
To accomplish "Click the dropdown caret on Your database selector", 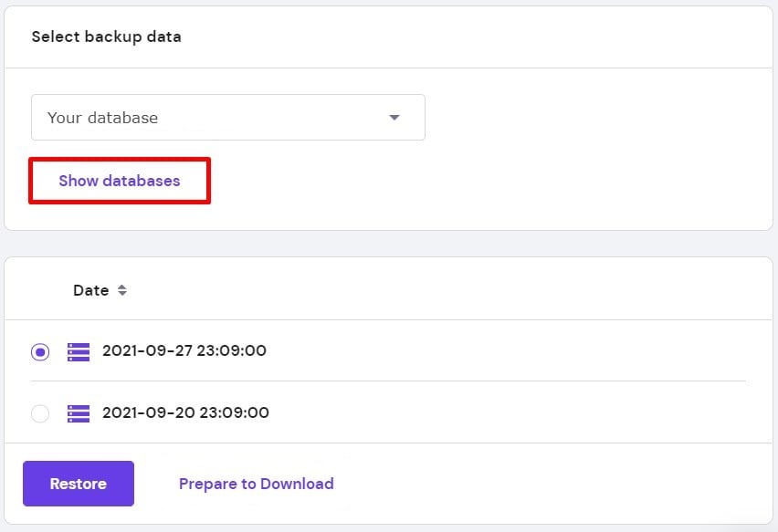I will [394, 117].
